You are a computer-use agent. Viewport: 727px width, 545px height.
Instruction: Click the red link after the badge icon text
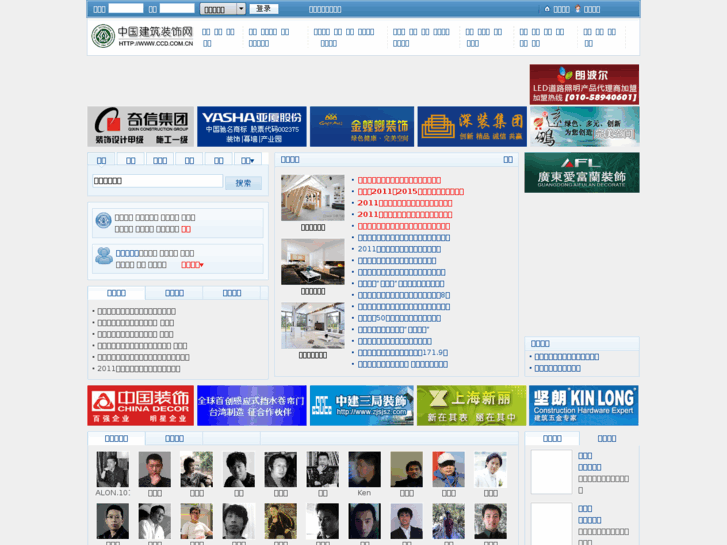(186, 230)
